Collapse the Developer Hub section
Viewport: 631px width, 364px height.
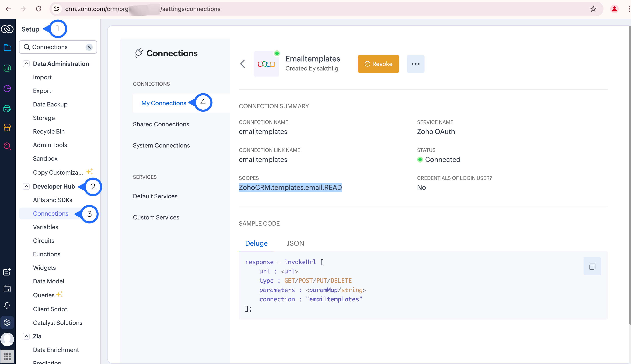coord(26,186)
